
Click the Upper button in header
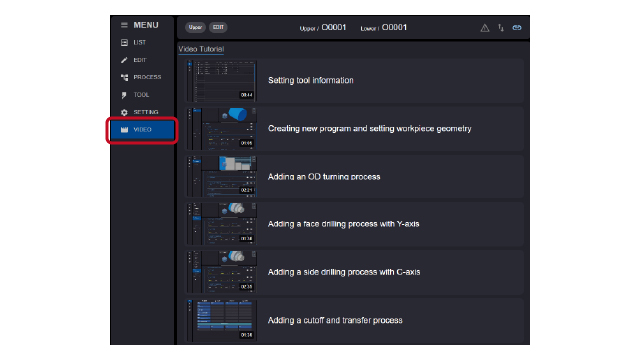(x=195, y=27)
